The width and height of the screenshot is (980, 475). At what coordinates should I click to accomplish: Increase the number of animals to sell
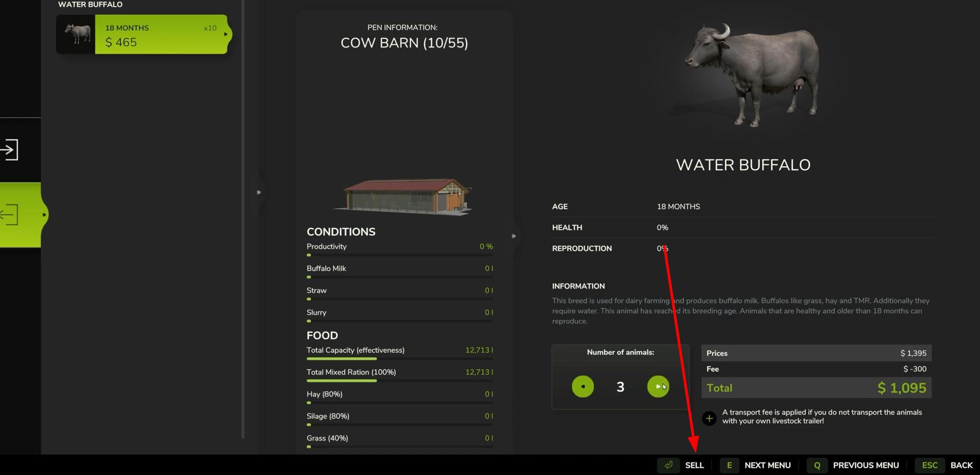pyautogui.click(x=658, y=386)
